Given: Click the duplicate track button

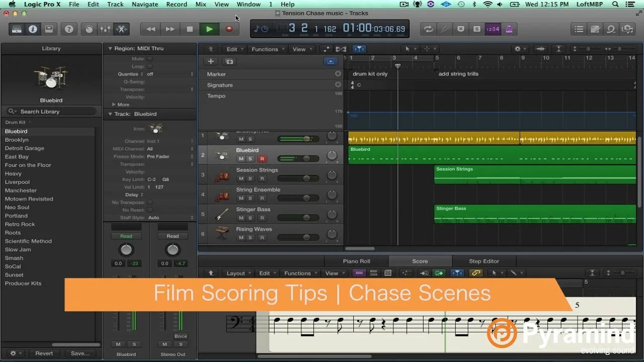Looking at the screenshot, I should pyautogui.click(x=229, y=61).
